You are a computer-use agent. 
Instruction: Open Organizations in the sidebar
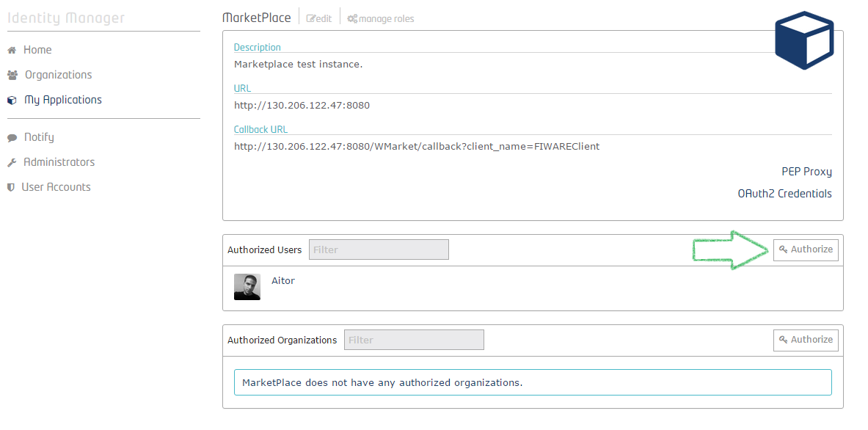tap(58, 75)
